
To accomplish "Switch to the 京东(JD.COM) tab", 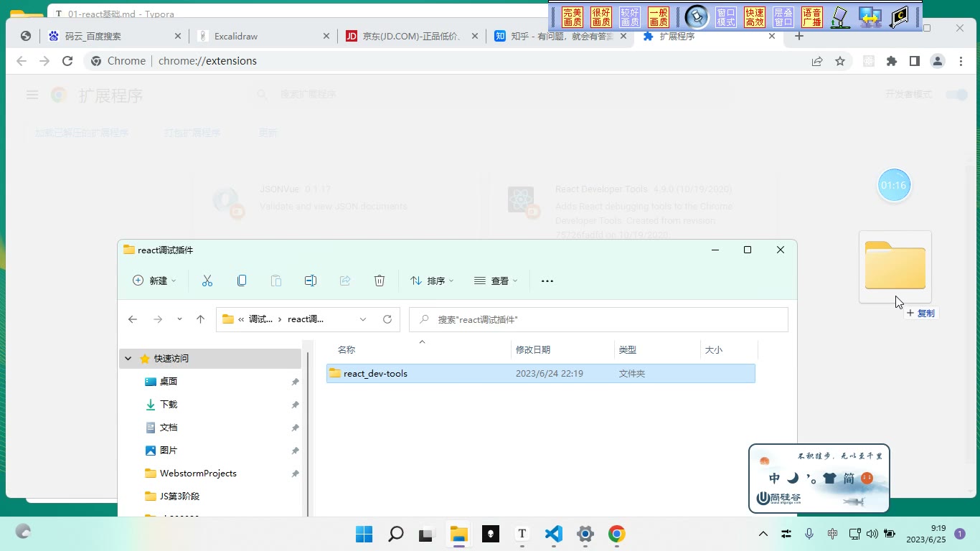I will 411,36.
